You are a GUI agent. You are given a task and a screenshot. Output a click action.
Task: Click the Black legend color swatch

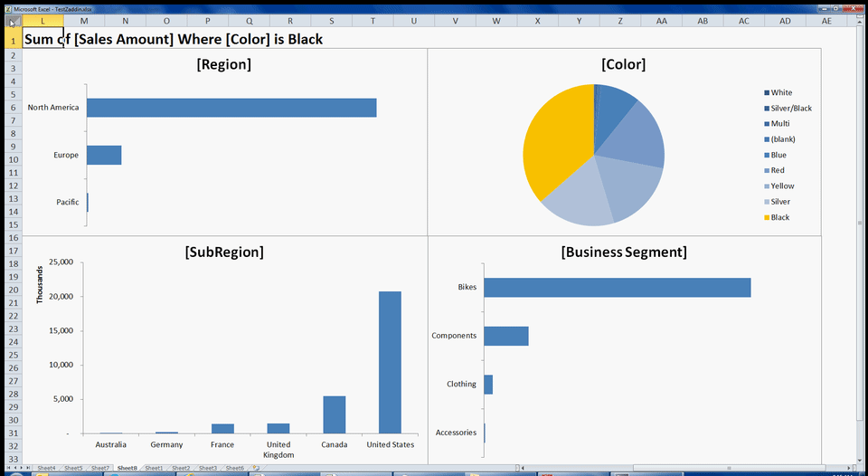tap(767, 217)
